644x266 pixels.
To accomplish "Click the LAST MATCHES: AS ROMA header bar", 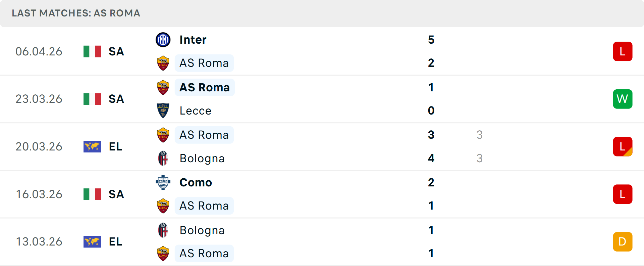I will pos(75,13).
